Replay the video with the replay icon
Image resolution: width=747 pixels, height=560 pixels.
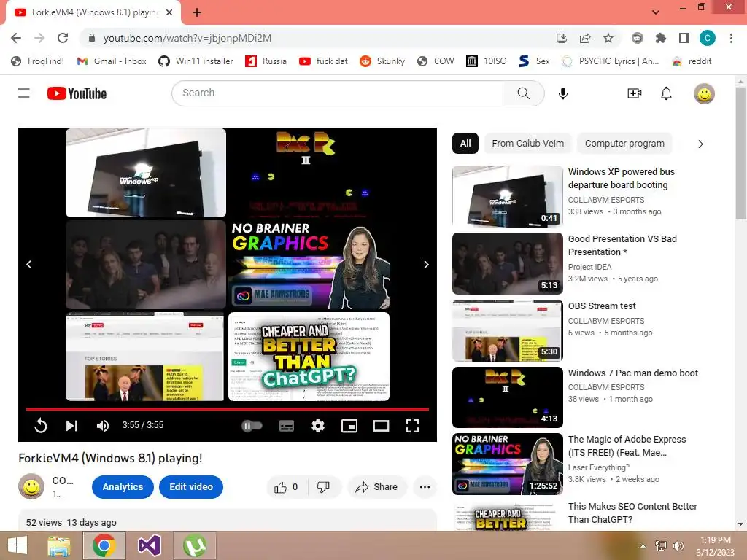[x=41, y=425]
